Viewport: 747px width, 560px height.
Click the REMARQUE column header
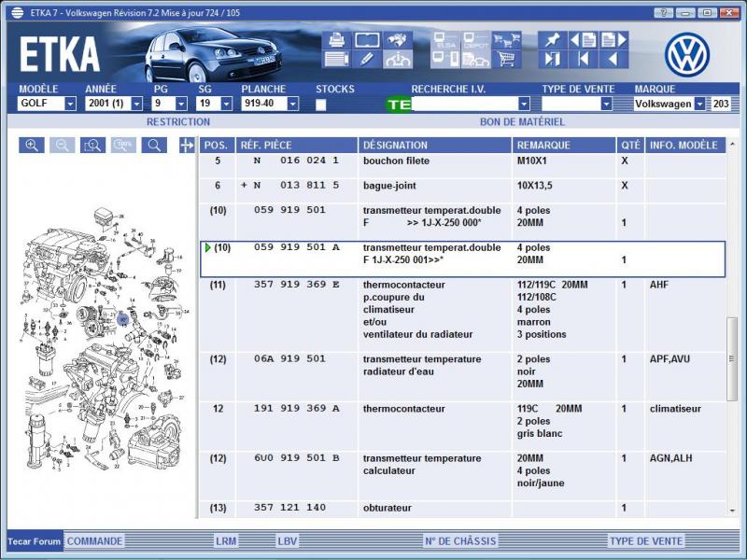click(x=564, y=146)
